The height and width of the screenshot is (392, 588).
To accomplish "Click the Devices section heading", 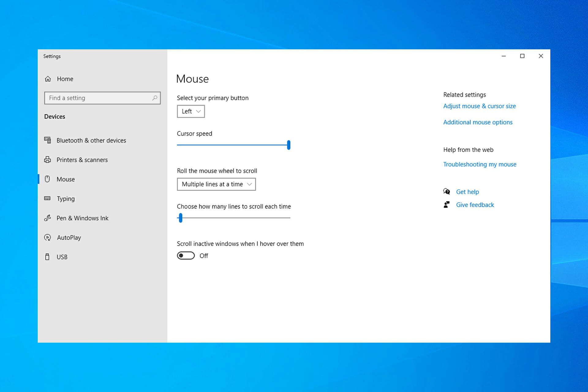I will [55, 116].
